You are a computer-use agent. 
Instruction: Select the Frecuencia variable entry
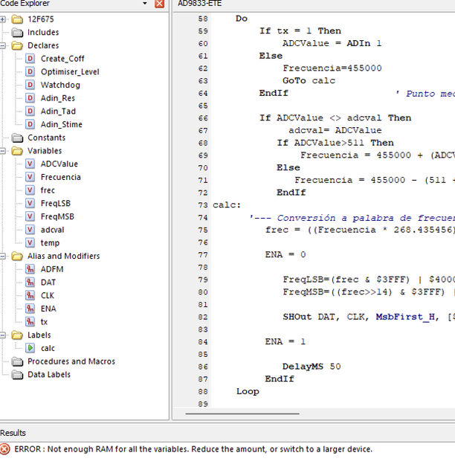61,177
